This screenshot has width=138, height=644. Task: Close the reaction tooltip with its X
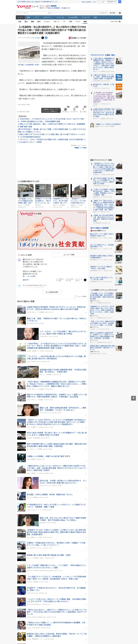(x=60, y=109)
